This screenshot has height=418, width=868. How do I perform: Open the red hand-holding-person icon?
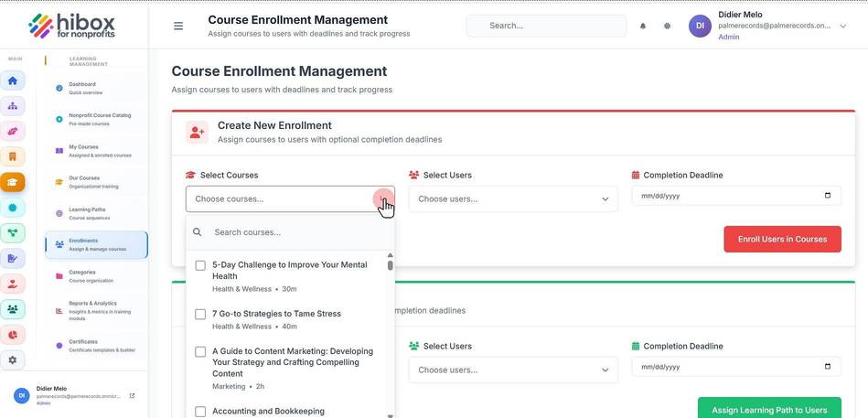[x=12, y=284]
